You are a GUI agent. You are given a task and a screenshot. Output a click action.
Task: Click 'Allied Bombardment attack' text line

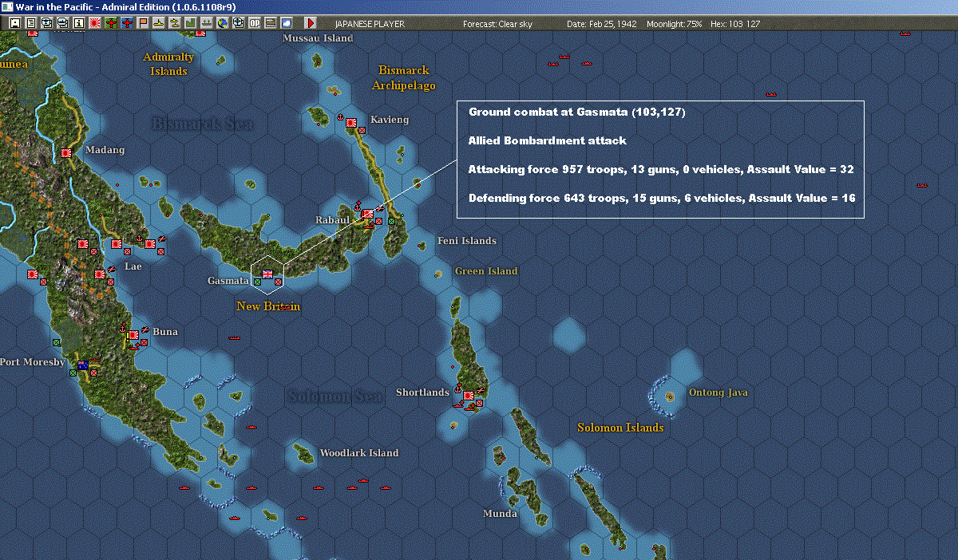tap(548, 140)
